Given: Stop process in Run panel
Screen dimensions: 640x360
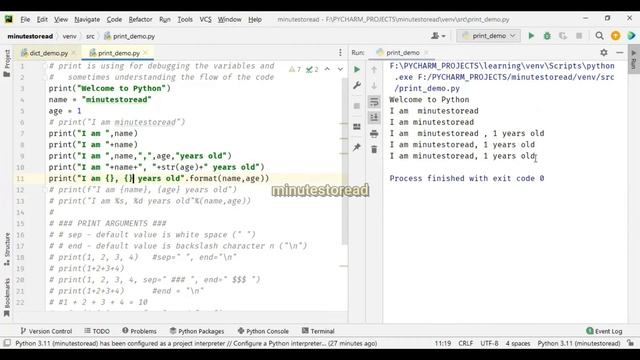Looking at the screenshot, I should [357, 106].
